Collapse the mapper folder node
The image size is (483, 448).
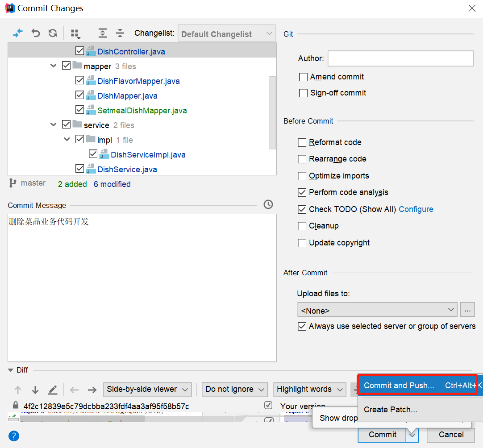click(x=54, y=66)
